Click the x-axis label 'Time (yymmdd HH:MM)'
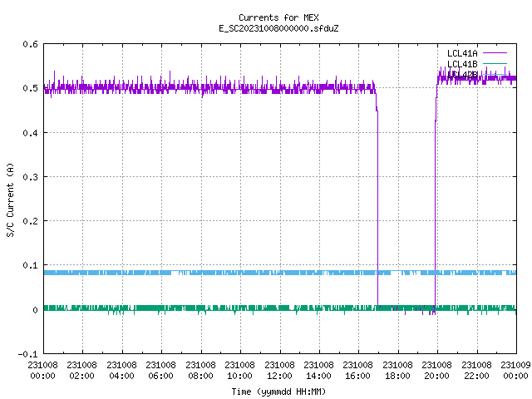 [x=278, y=392]
